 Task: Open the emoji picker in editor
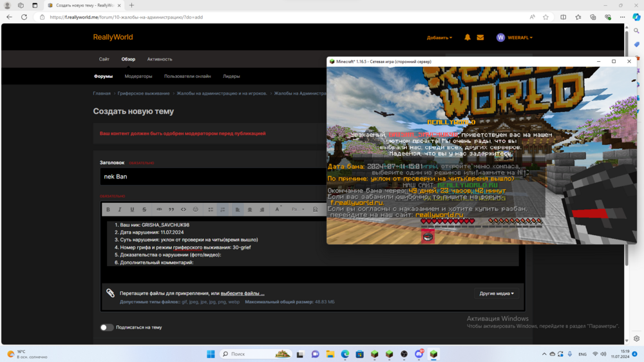pos(196,209)
